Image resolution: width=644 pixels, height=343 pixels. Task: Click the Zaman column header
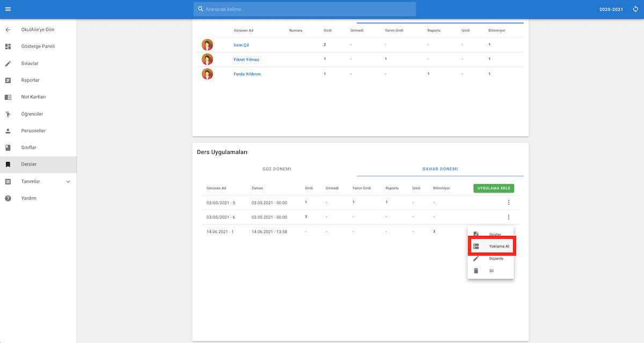pyautogui.click(x=257, y=188)
